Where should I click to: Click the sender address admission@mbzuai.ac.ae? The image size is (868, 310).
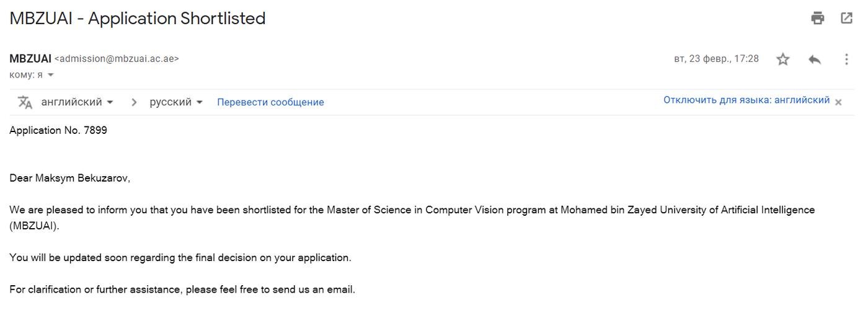pos(117,60)
